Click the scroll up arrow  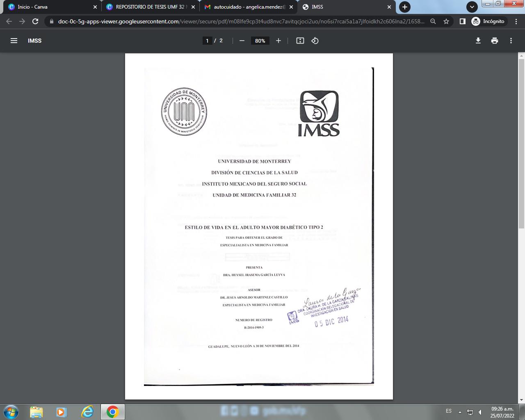point(522,55)
